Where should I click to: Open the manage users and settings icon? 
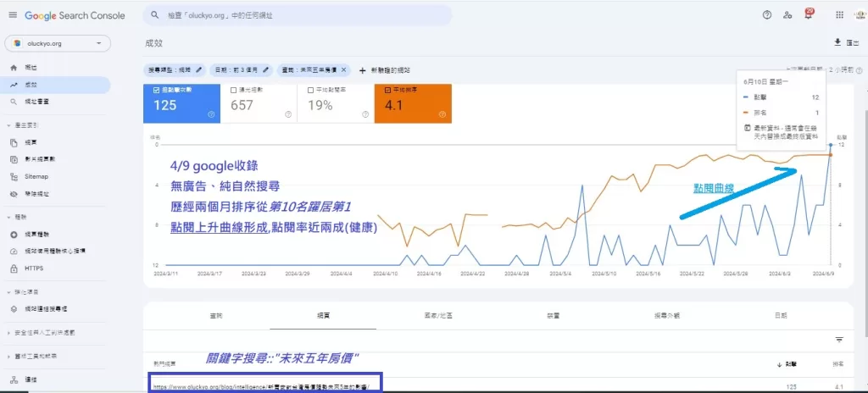pos(788,15)
